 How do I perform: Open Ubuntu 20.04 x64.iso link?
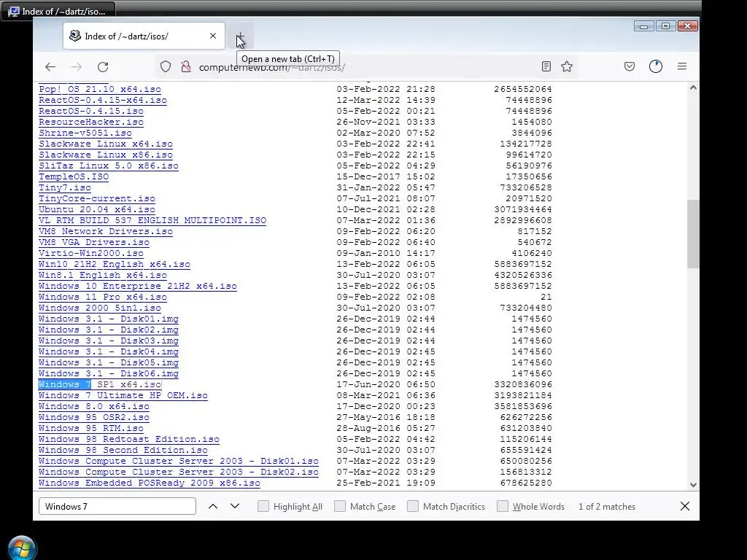(97, 209)
